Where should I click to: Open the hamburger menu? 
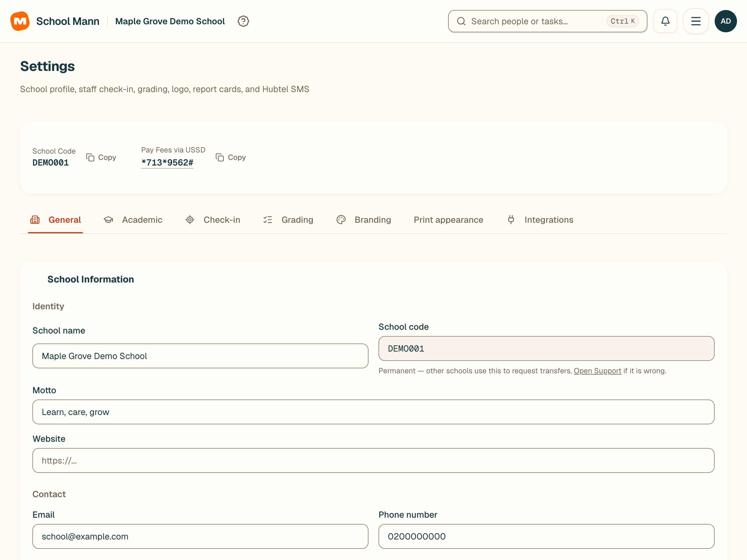point(696,21)
